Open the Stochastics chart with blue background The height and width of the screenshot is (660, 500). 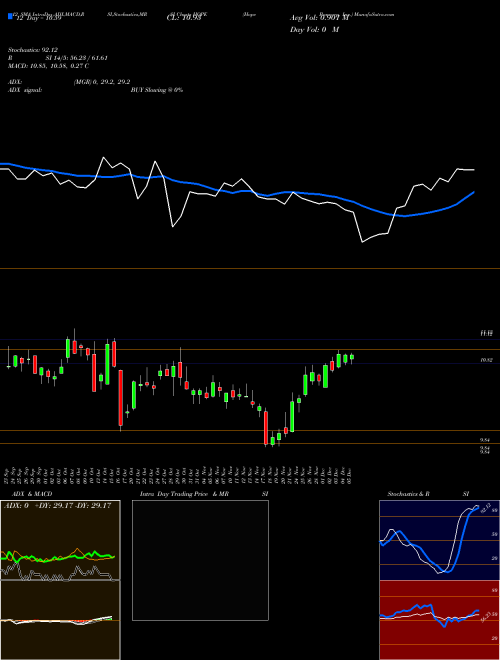439,540
